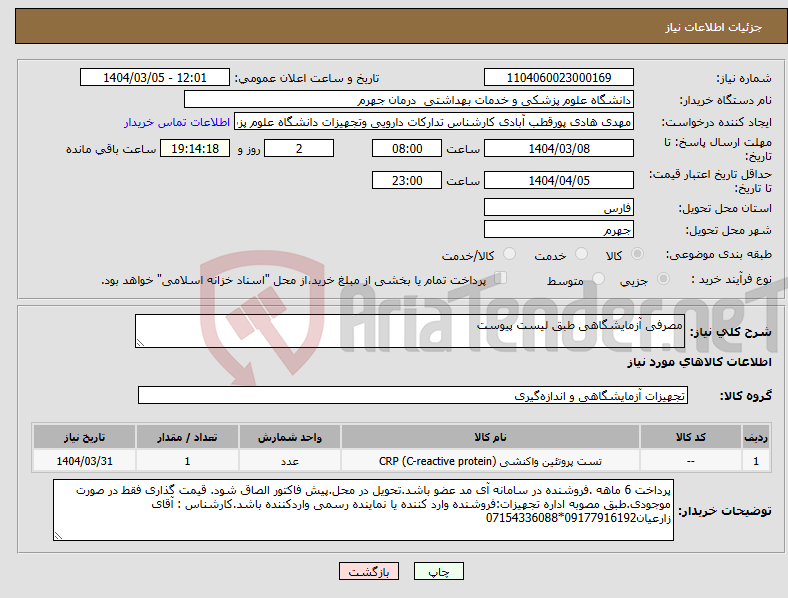This screenshot has height=598, width=788.
Task: Click the buyer notes textarea
Action: pos(363,510)
